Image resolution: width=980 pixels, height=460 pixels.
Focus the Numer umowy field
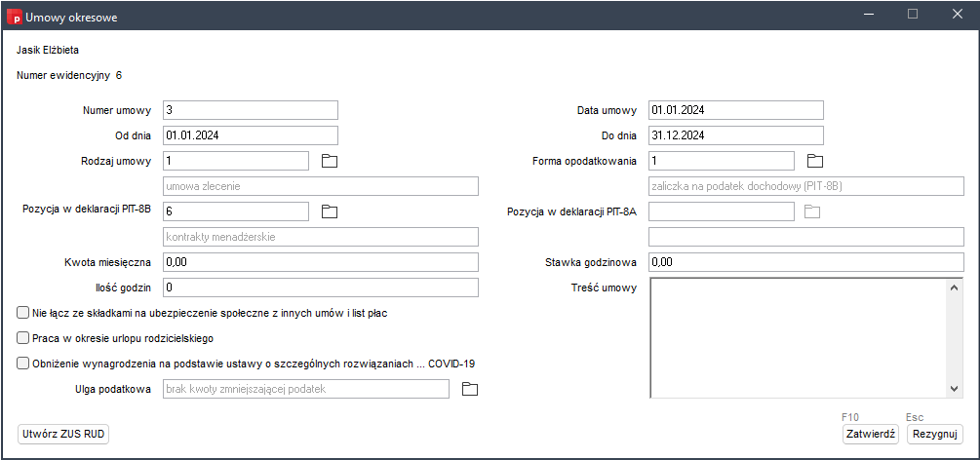(x=250, y=110)
